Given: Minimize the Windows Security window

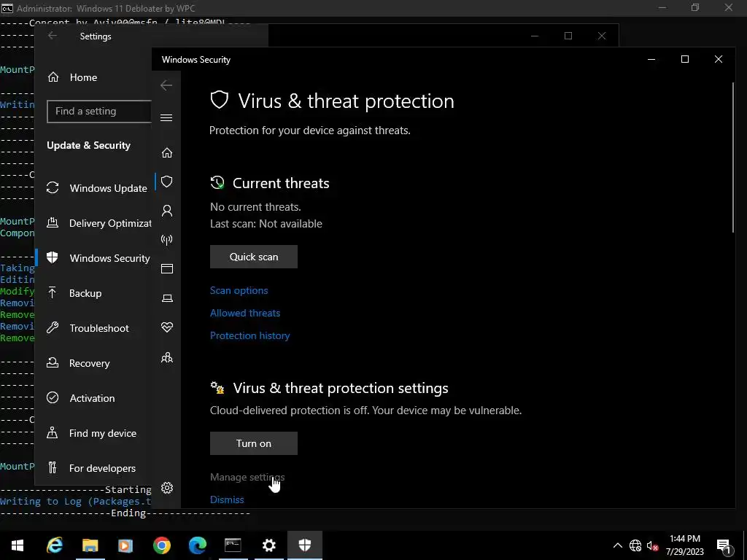Looking at the screenshot, I should [651, 59].
